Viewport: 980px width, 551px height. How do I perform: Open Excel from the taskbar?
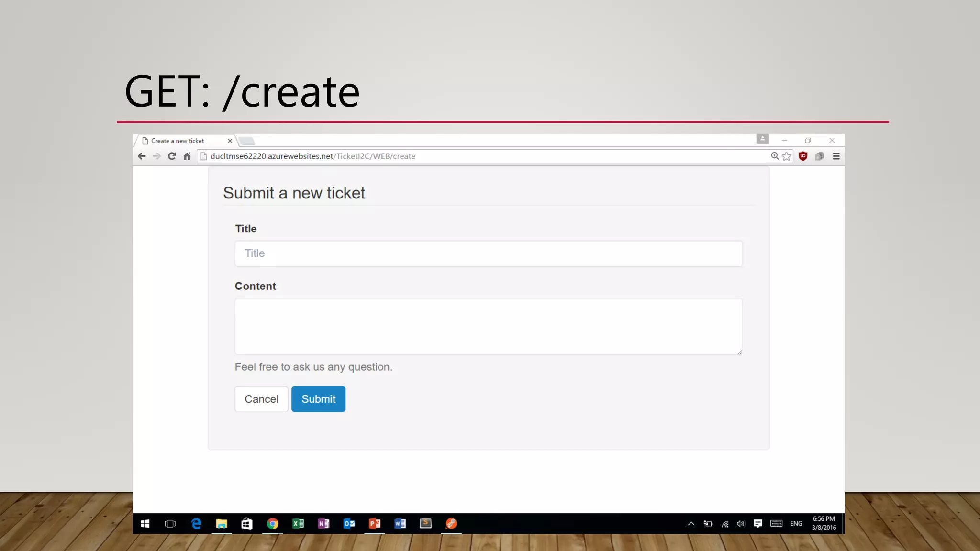click(x=298, y=524)
